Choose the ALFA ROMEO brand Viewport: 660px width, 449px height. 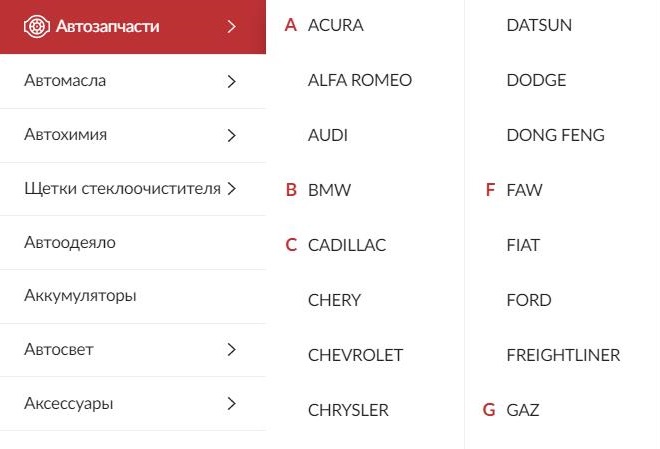point(360,80)
